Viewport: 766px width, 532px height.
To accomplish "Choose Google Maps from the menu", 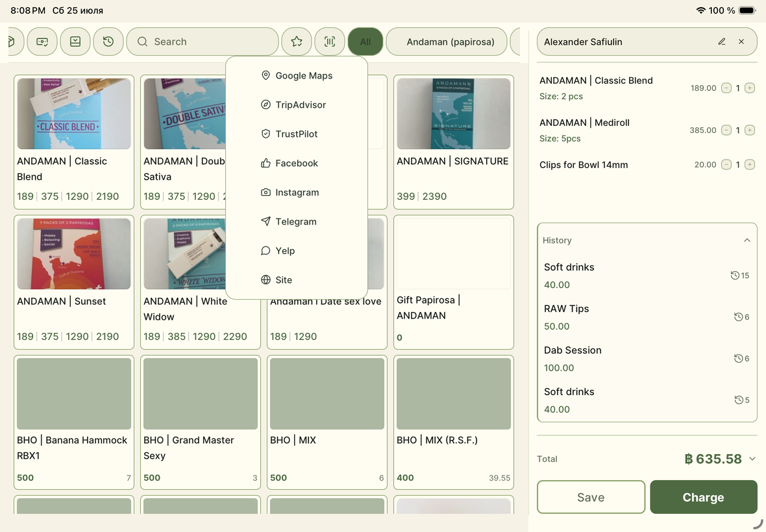I will pyautogui.click(x=297, y=76).
